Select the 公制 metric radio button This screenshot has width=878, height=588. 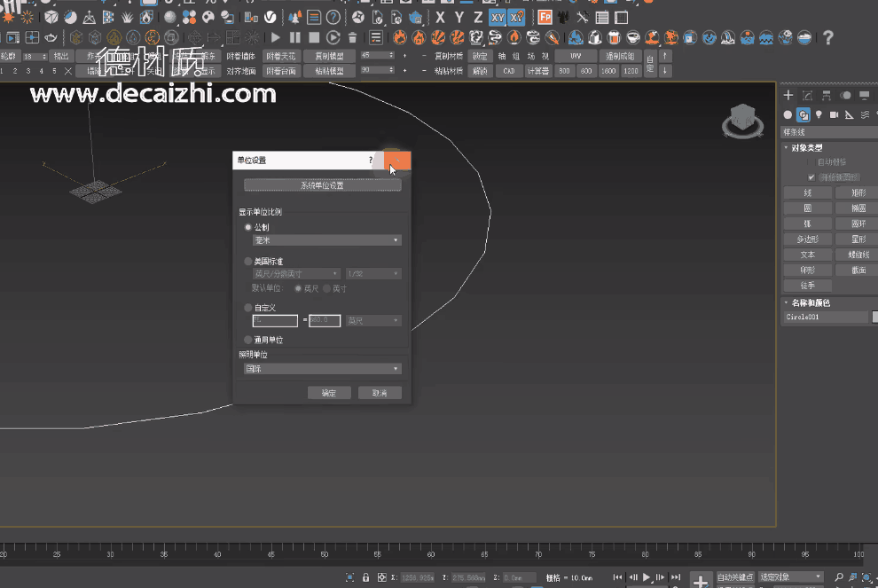click(248, 227)
